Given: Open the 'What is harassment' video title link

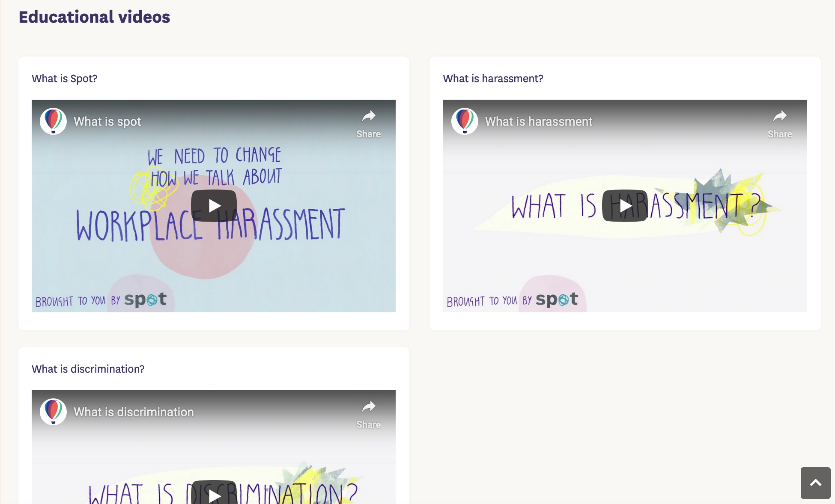Looking at the screenshot, I should pyautogui.click(x=538, y=122).
